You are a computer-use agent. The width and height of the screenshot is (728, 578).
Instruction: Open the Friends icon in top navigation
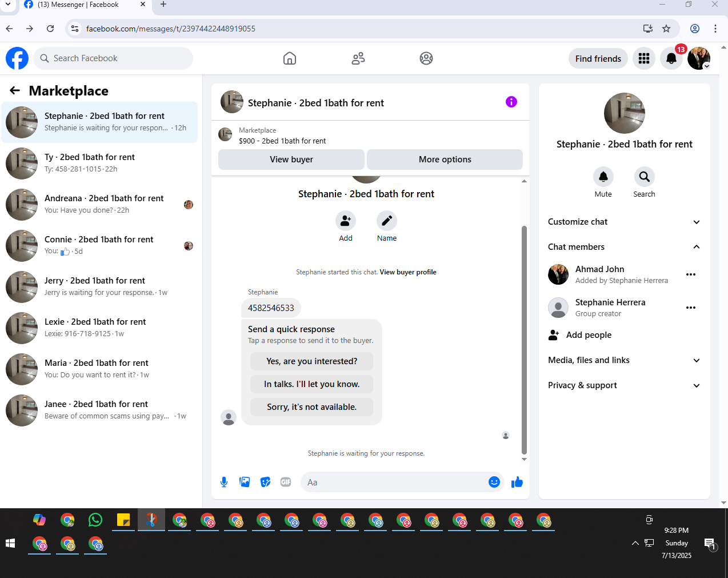click(x=358, y=58)
